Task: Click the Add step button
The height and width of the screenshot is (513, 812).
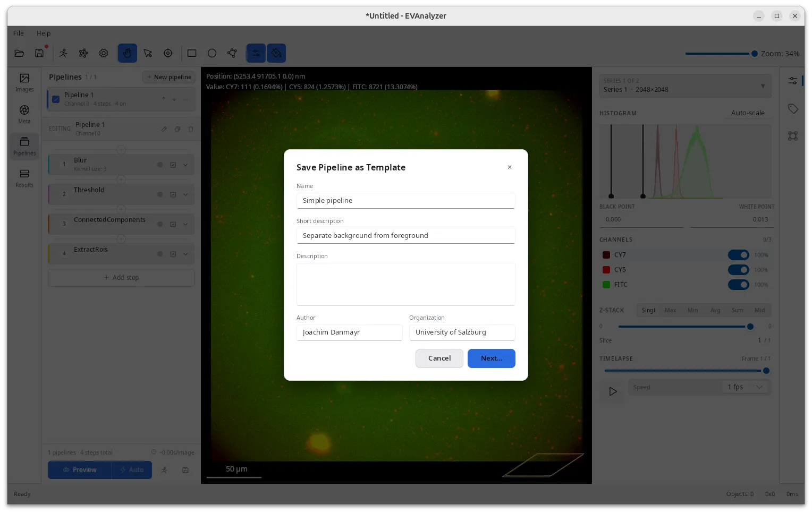Action: click(x=121, y=278)
